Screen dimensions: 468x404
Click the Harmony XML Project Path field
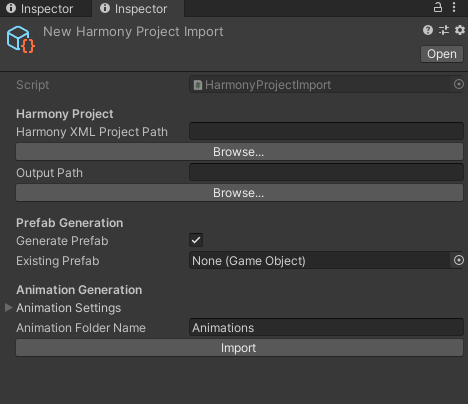pyautogui.click(x=326, y=131)
